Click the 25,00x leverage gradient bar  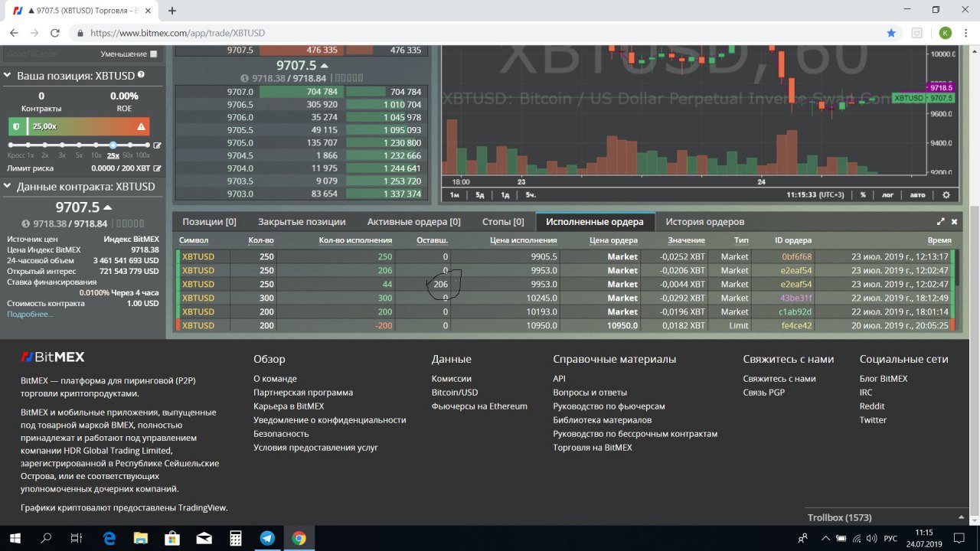79,126
